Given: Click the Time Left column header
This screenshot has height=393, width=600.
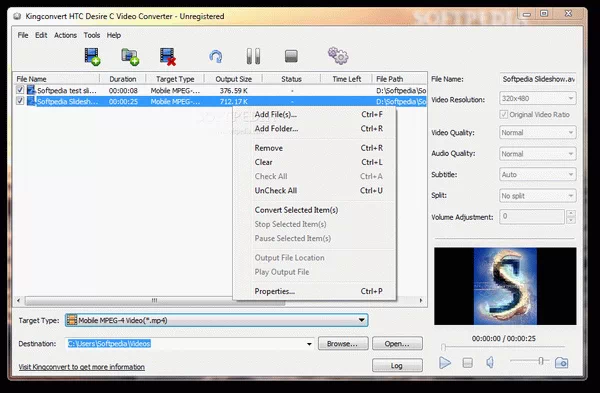Looking at the screenshot, I should point(346,79).
